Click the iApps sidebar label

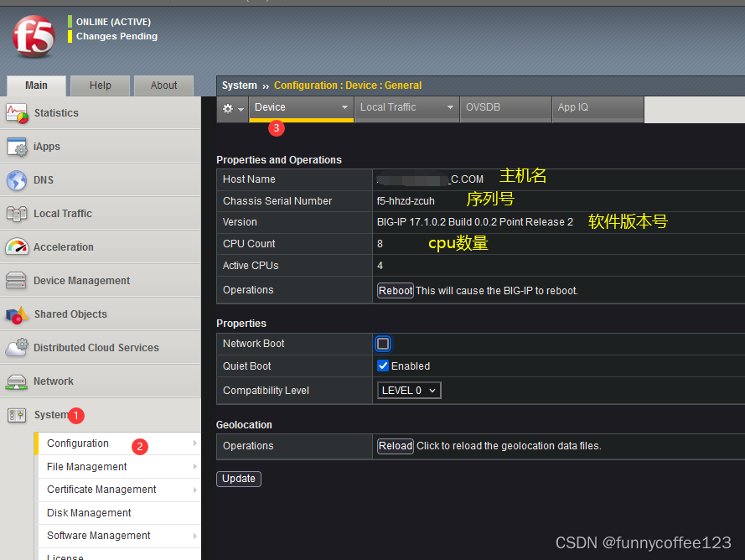47,147
